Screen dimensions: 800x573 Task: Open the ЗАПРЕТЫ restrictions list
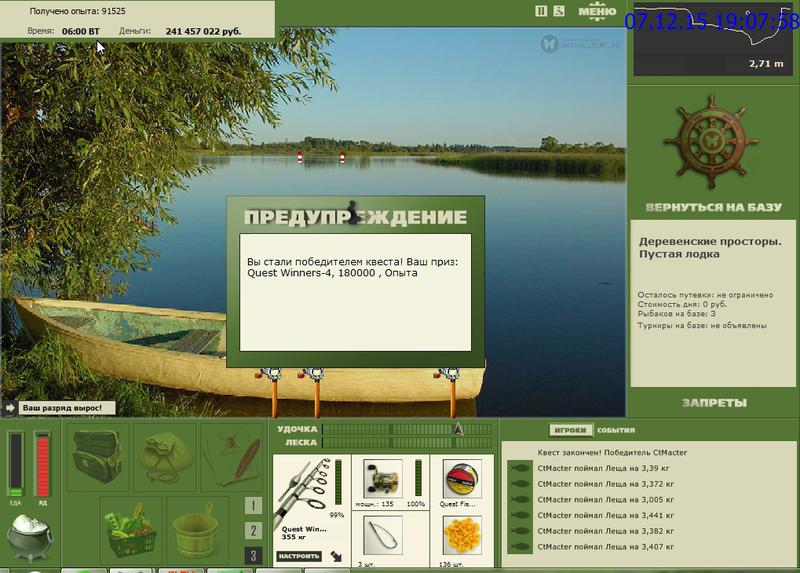click(x=714, y=403)
